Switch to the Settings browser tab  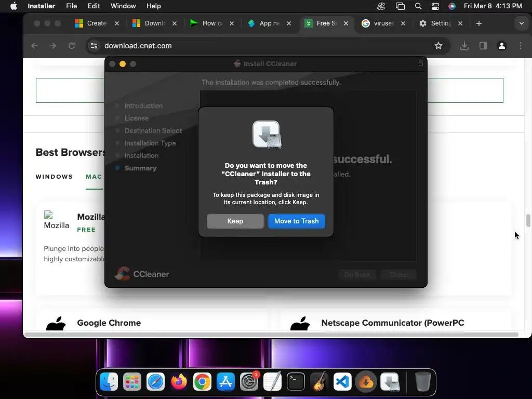tap(441, 23)
